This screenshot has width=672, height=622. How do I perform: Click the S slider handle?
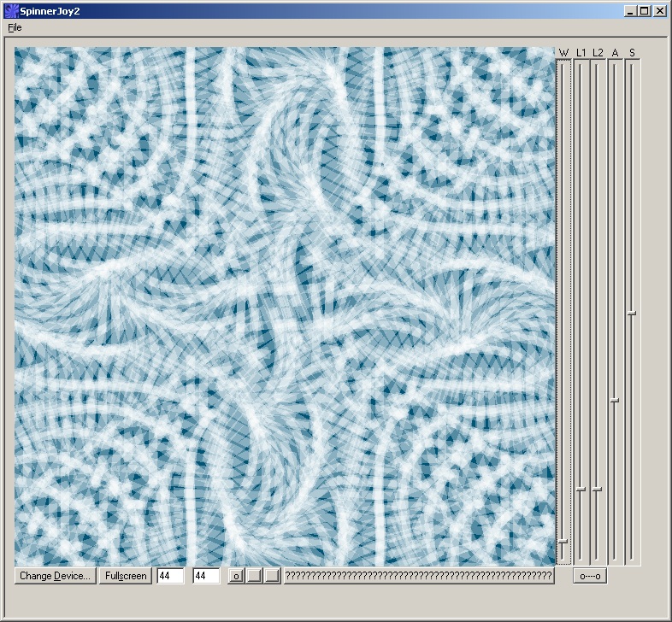(632, 314)
